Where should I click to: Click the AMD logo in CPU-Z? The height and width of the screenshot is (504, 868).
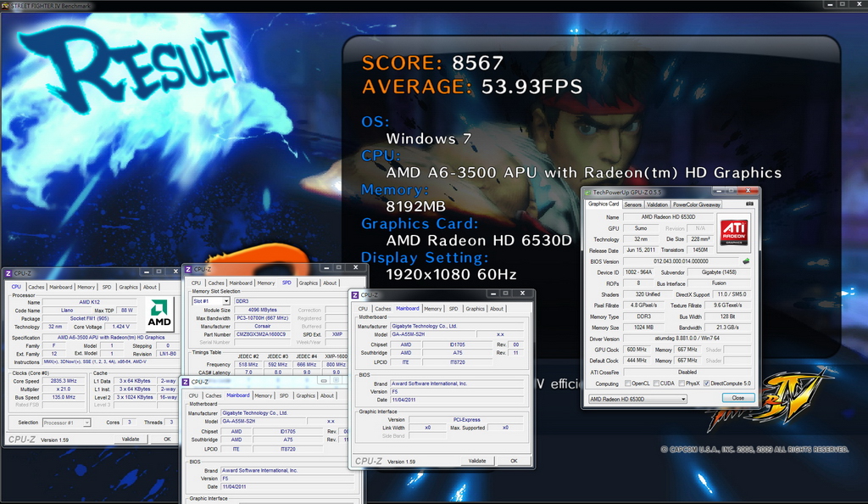tap(159, 314)
